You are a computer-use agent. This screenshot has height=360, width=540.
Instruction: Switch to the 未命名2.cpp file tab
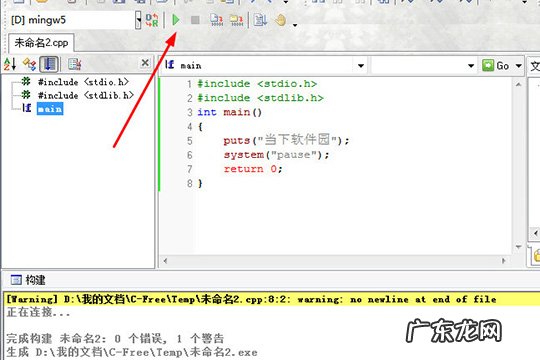click(41, 43)
